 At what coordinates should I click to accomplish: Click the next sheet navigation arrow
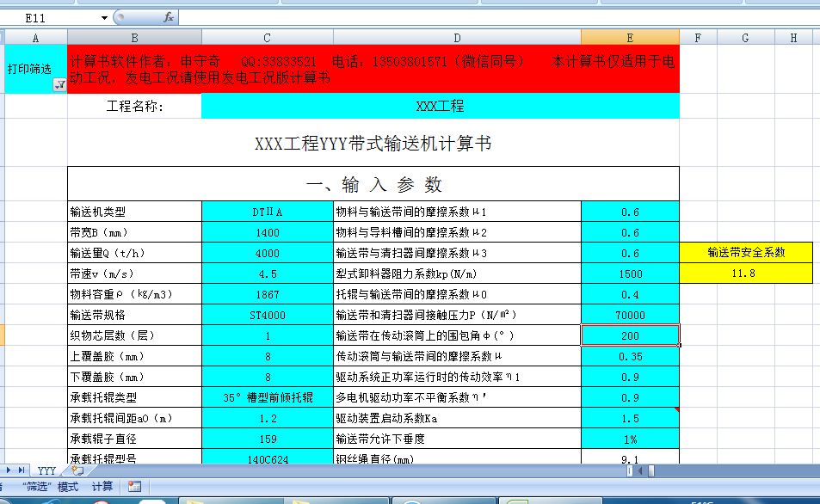(10, 470)
